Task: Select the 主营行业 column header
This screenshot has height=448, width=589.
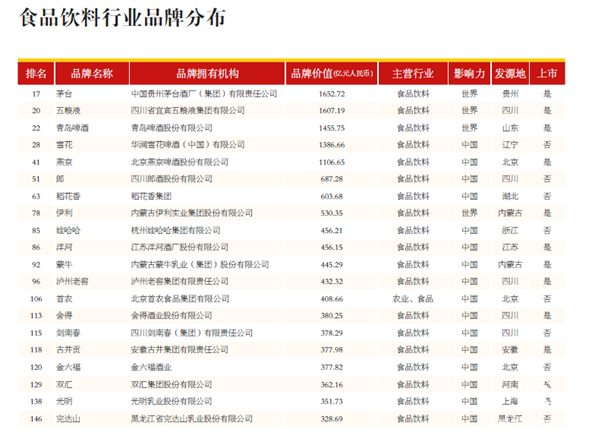Action: [413, 73]
